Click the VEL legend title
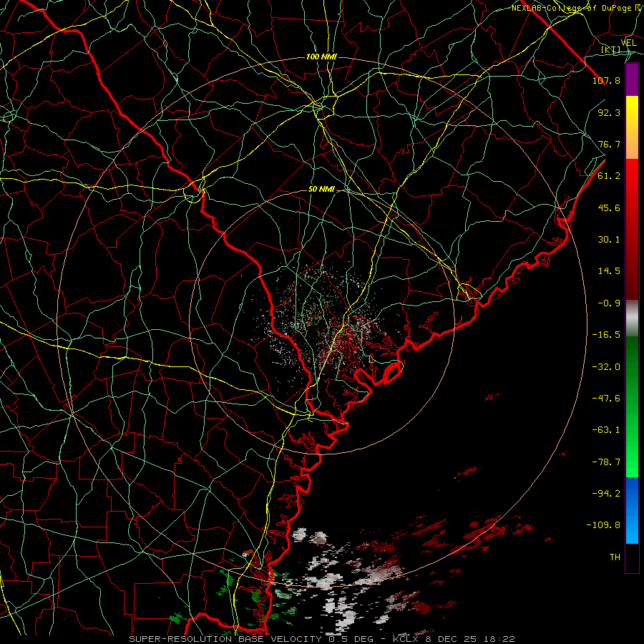 (x=629, y=43)
